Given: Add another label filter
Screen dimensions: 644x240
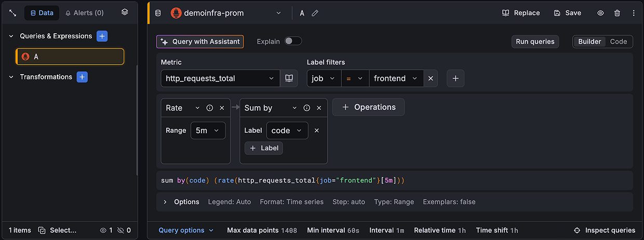Looking at the screenshot, I should coord(455,78).
